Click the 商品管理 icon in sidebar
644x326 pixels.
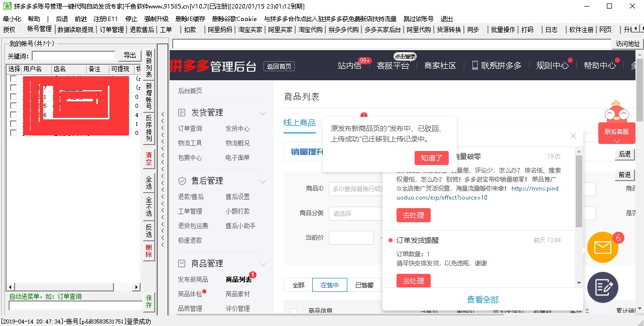182,263
